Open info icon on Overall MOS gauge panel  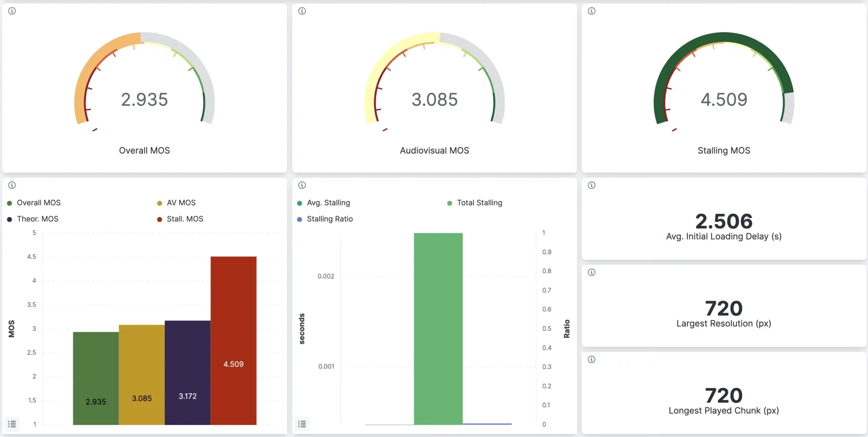12,11
